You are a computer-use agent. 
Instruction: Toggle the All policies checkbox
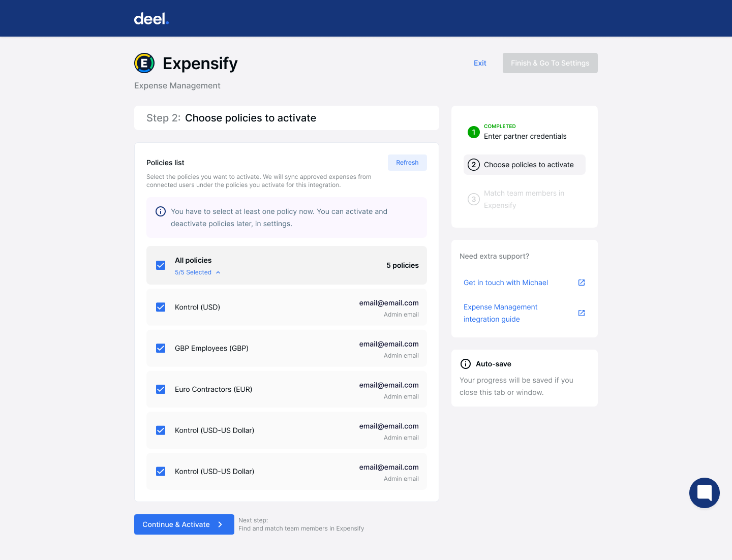pyautogui.click(x=161, y=265)
